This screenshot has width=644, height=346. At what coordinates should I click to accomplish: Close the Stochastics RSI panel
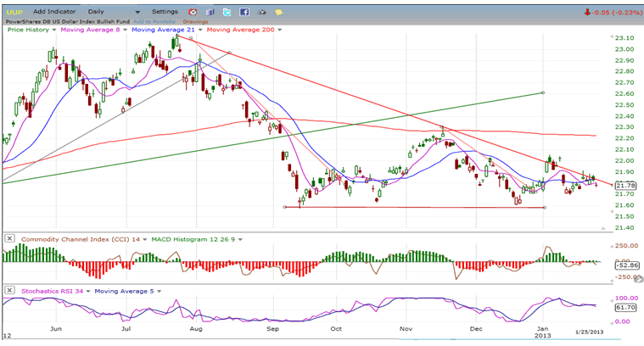click(x=8, y=289)
